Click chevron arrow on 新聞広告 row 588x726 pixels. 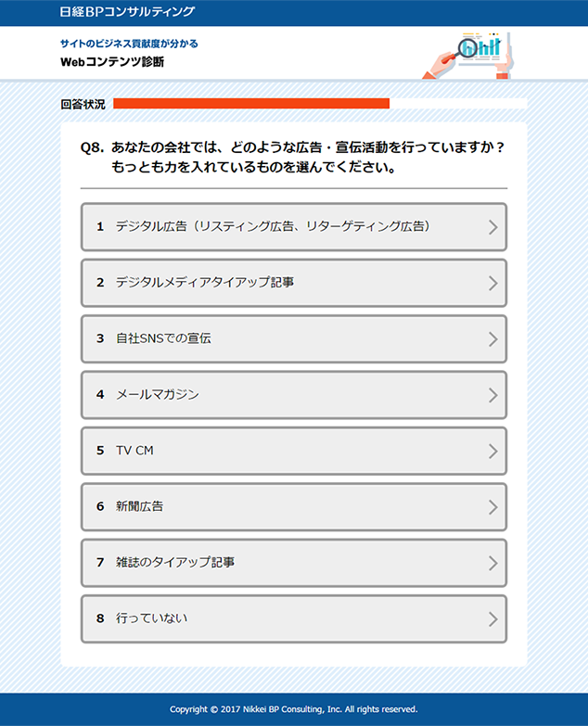click(492, 507)
